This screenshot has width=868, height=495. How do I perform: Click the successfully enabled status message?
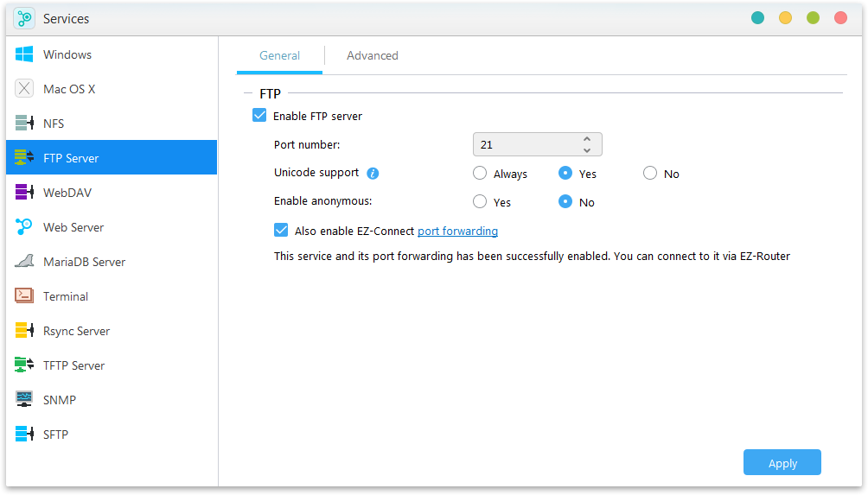532,256
